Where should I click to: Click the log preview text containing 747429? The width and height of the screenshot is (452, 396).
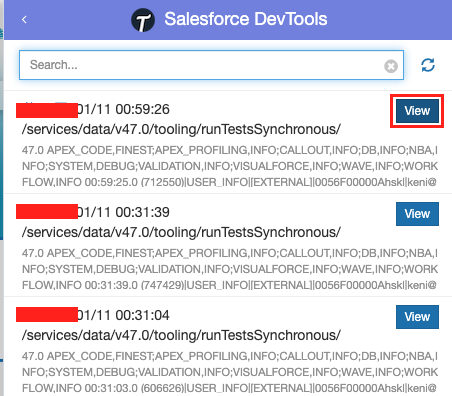[x=230, y=269]
